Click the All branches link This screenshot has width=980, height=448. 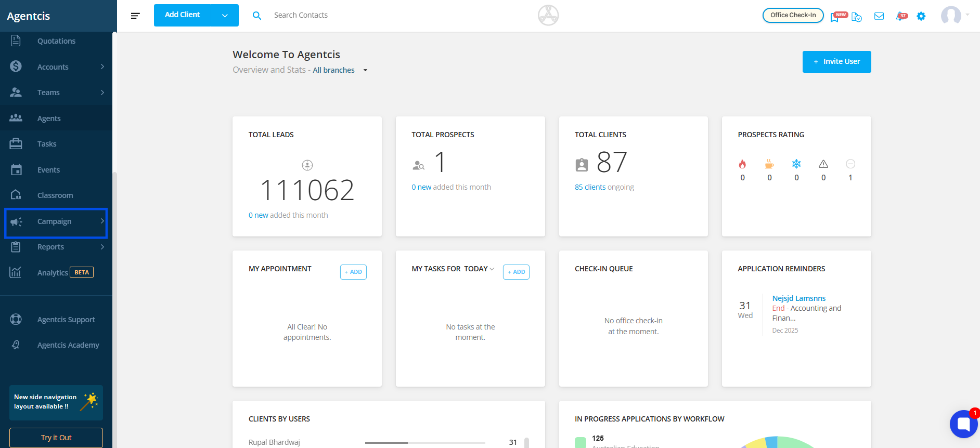point(333,70)
